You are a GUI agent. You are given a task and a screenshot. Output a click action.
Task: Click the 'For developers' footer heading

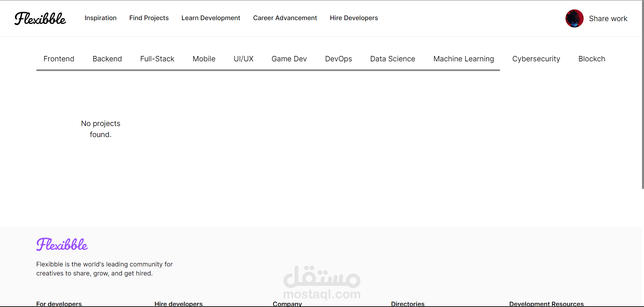pos(59,304)
